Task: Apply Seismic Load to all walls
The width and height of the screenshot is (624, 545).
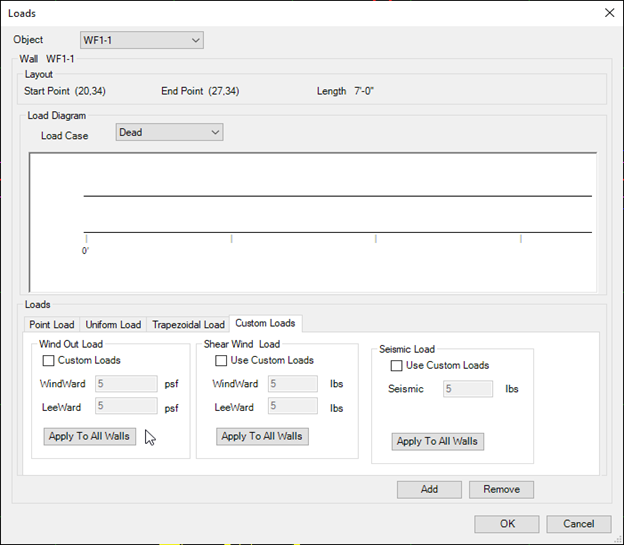Action: tap(437, 441)
